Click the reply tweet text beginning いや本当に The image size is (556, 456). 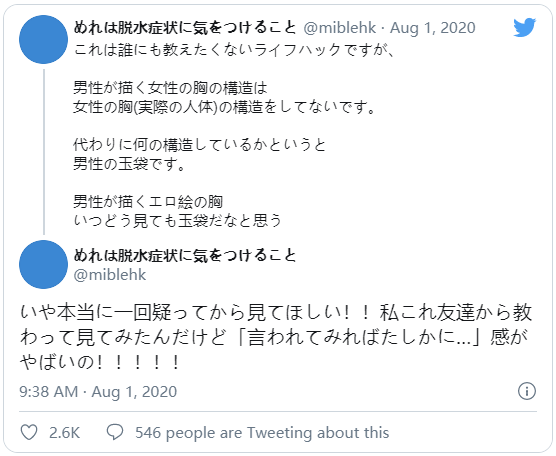(276, 337)
